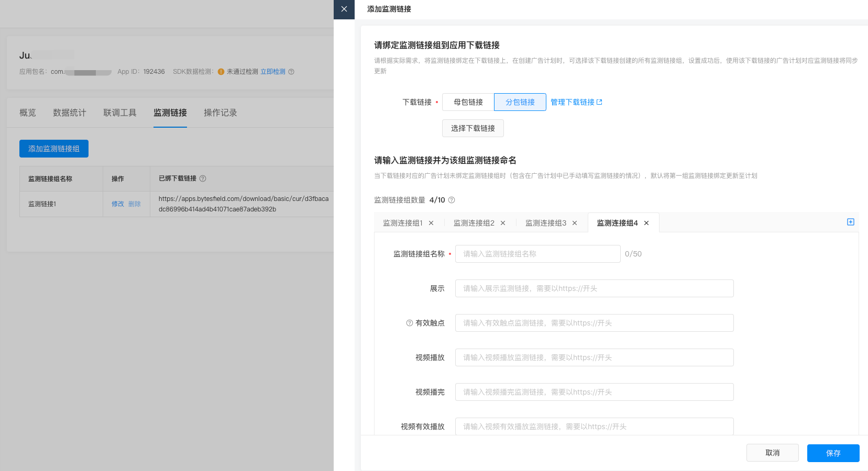
Task: Switch to 监测连接组1 tab
Action: [x=403, y=223]
